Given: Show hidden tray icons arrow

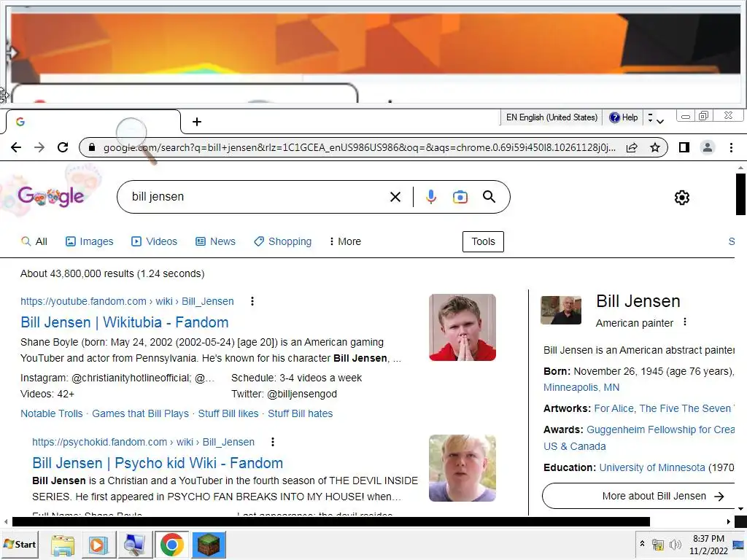Looking at the screenshot, I should (x=642, y=544).
